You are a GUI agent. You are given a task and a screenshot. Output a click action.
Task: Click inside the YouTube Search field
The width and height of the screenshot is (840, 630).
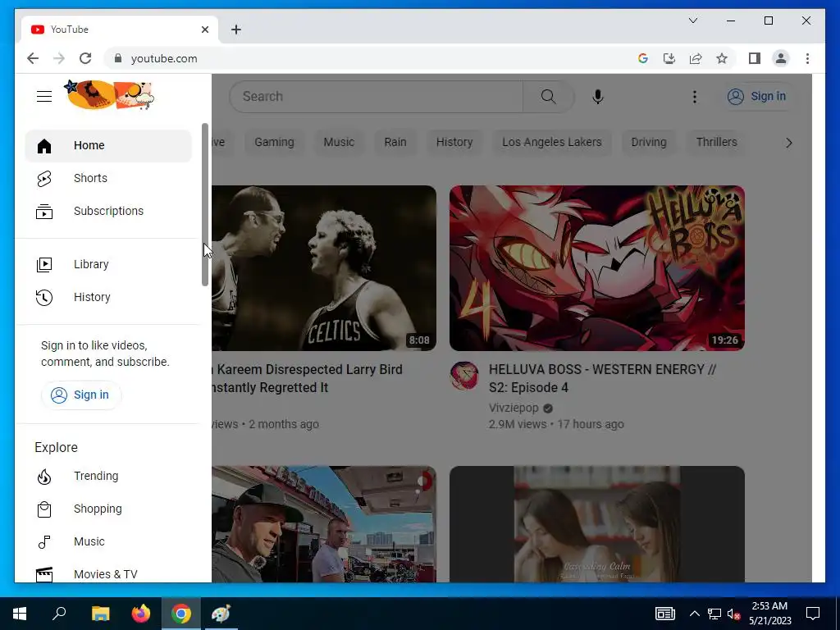[376, 97]
